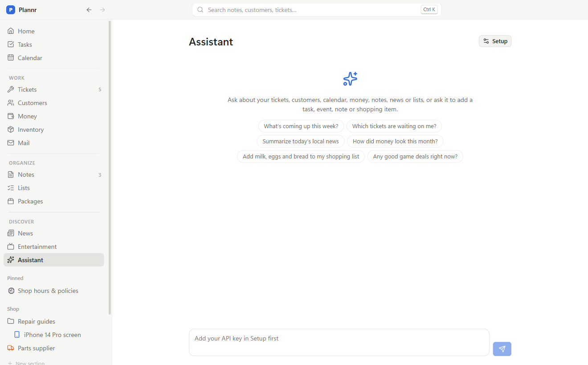Viewport: 588px width, 365px height.
Task: Click the Plannr app name
Action: 28,10
